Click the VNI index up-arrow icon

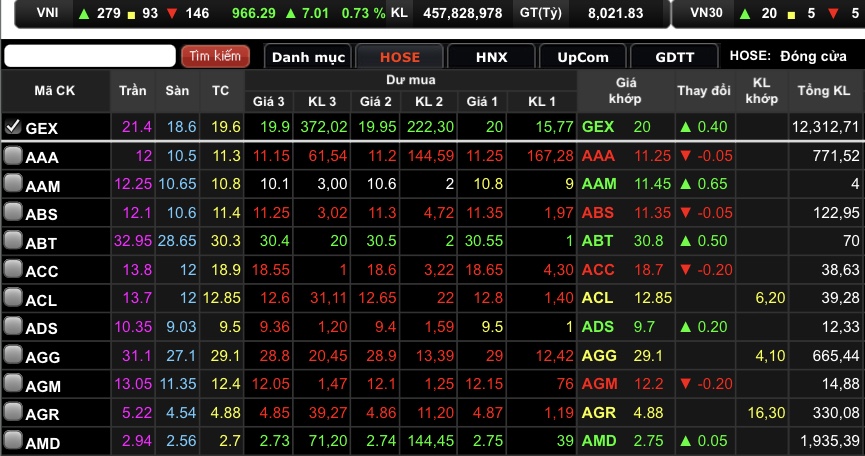pyautogui.click(x=83, y=13)
